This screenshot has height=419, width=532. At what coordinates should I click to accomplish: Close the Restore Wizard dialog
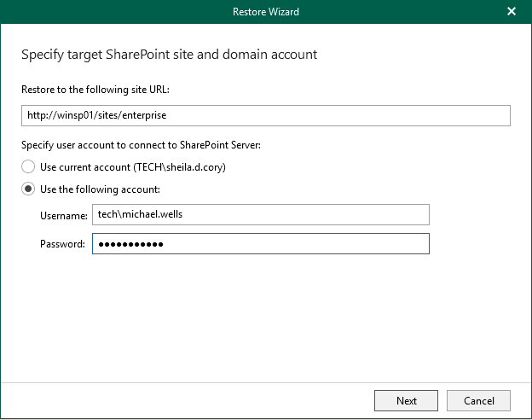pyautogui.click(x=512, y=12)
